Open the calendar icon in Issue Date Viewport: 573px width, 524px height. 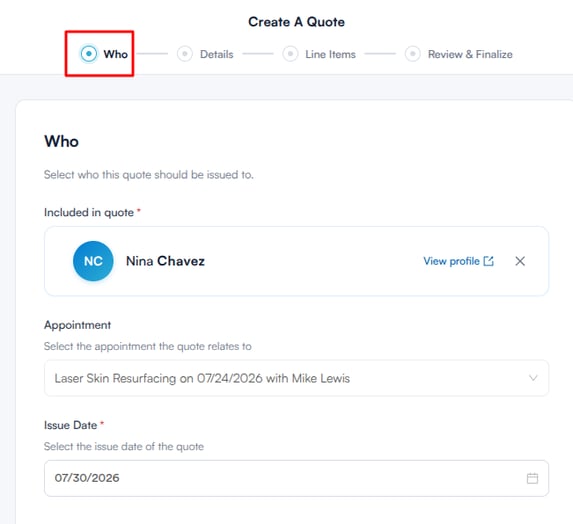(532, 478)
